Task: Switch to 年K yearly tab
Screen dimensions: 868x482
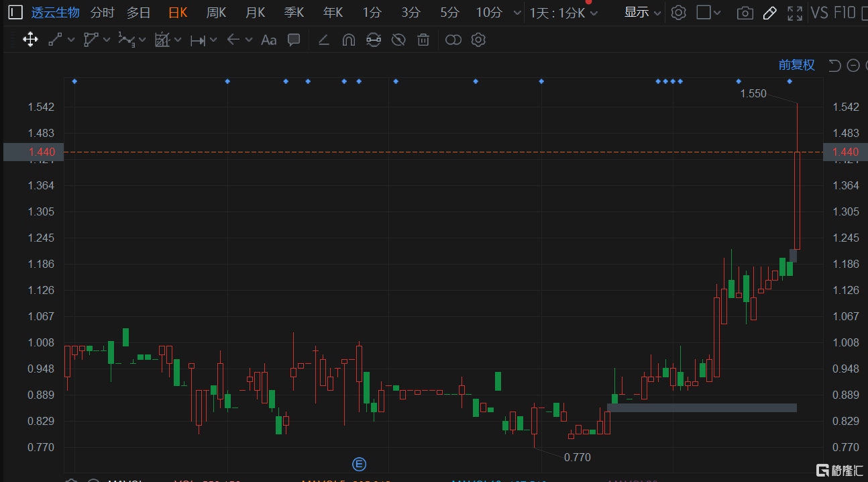Action: 333,12
